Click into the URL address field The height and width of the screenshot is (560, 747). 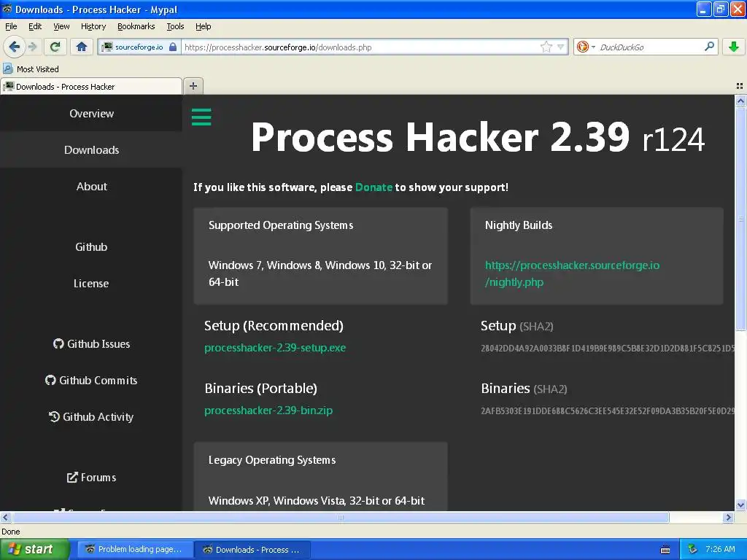361,47
